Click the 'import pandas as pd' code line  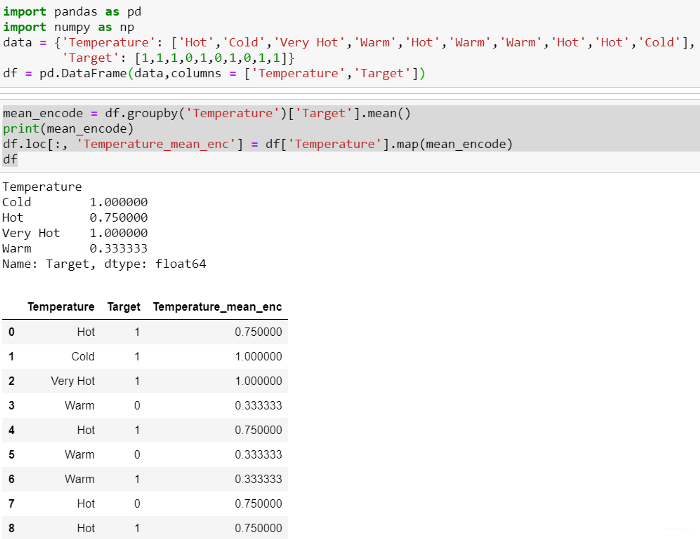tap(72, 12)
